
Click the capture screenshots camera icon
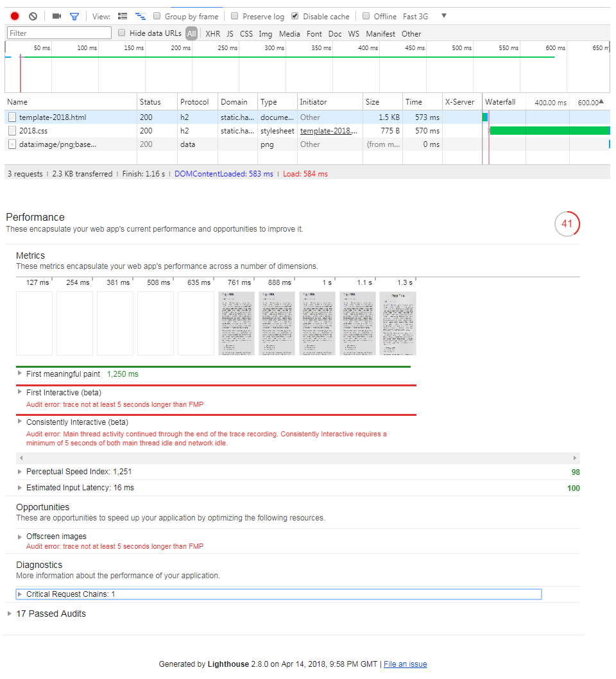tap(56, 17)
